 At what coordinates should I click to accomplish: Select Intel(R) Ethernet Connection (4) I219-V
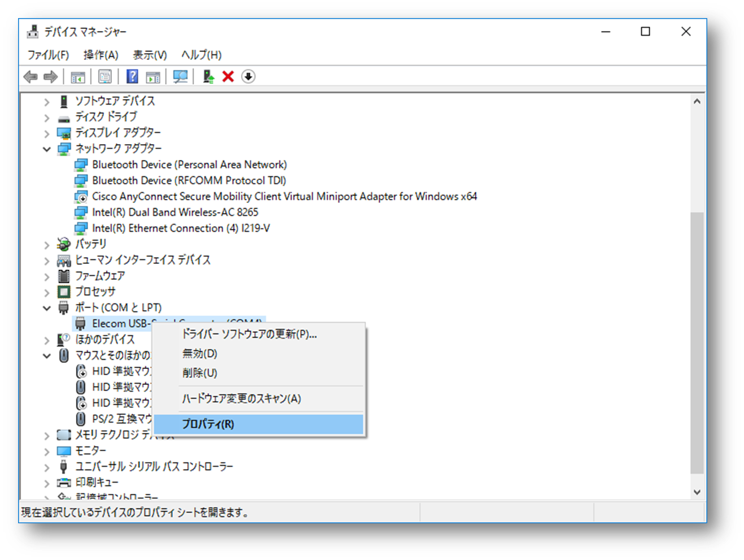click(181, 228)
